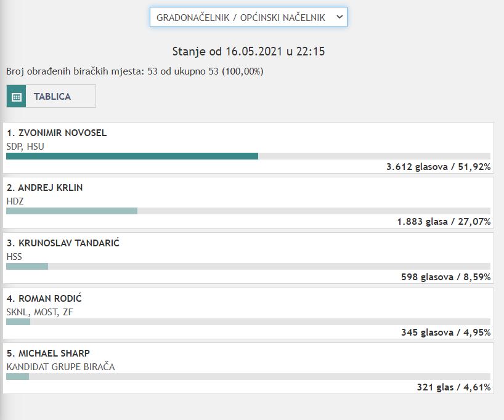Click Roman Rodić's vote progress bar
The height and width of the screenshot is (420, 504).
(18, 321)
